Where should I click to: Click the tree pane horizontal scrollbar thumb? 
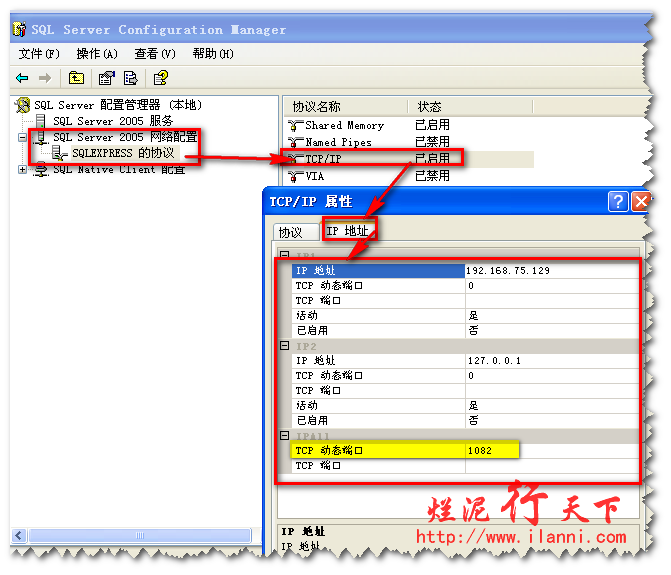140,535
